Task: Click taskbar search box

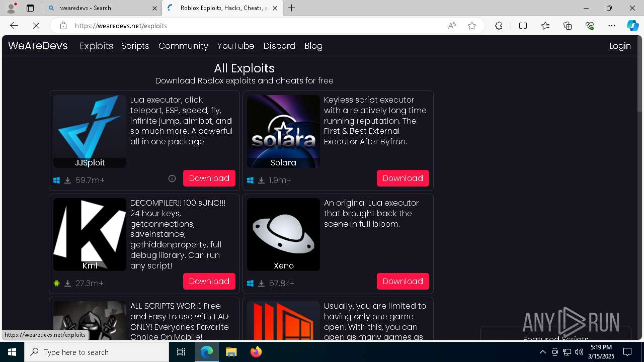Action: (97, 352)
